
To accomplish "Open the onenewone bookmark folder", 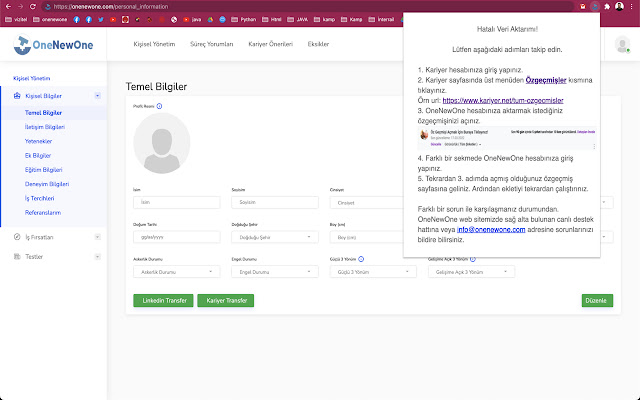I will (50, 19).
